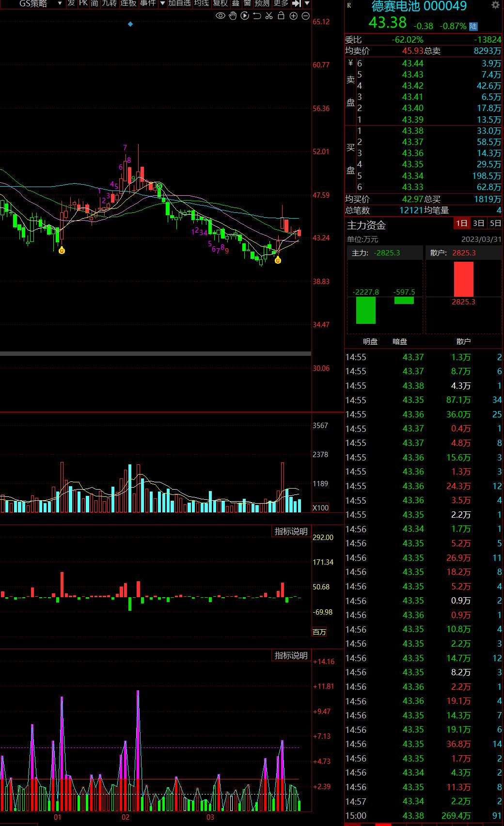Toggle the 叠 overlay option
Screen dimensions: 504x826
(x=236, y=3)
